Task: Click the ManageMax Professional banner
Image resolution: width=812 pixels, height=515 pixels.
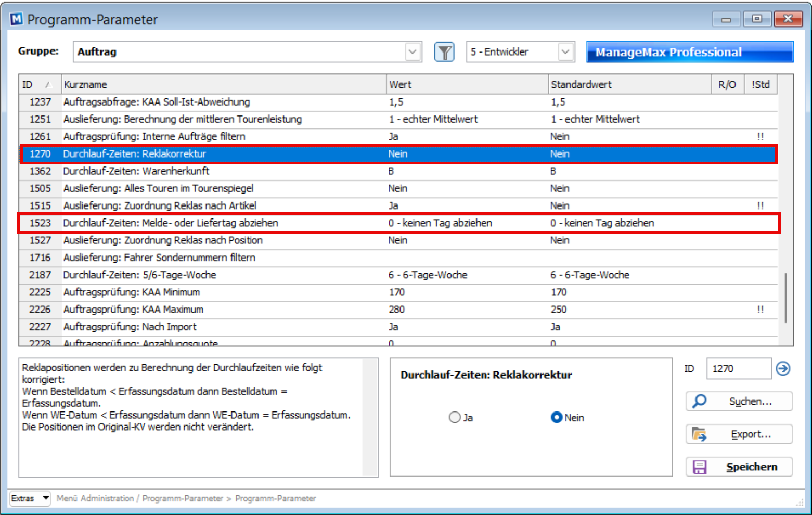Action: [690, 52]
